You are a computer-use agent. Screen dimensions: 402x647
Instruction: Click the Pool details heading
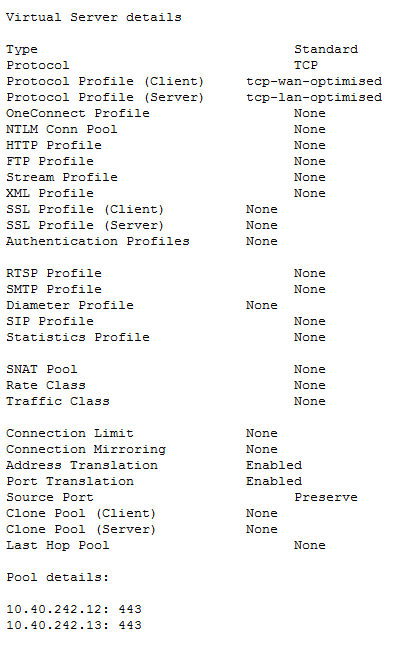click(57, 577)
